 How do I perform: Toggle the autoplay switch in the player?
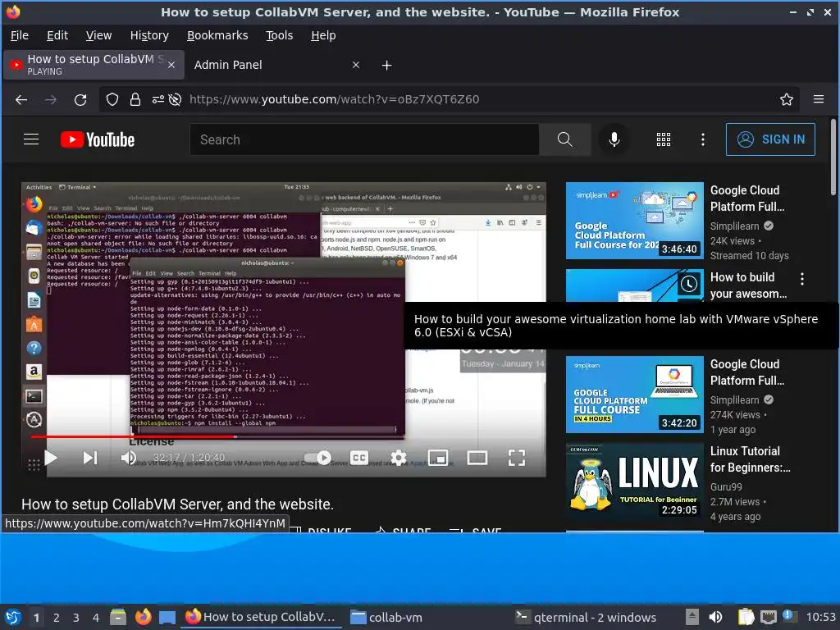pyautogui.click(x=318, y=458)
